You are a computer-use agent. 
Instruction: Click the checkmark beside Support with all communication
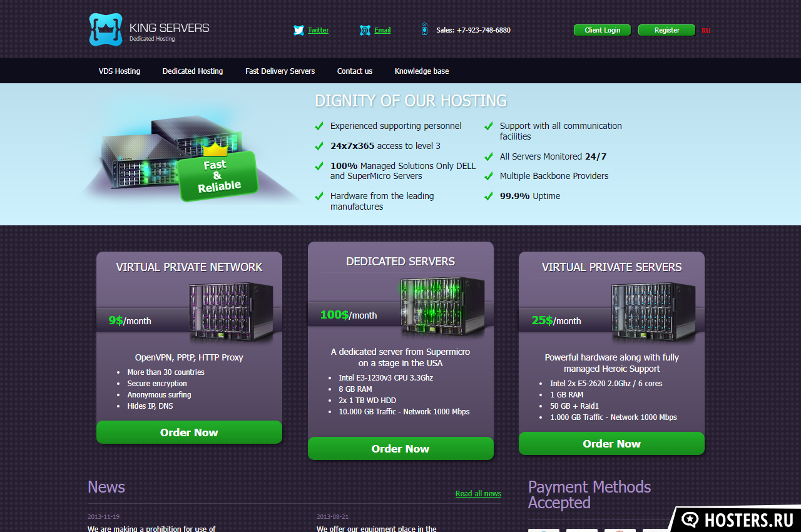pos(489,126)
